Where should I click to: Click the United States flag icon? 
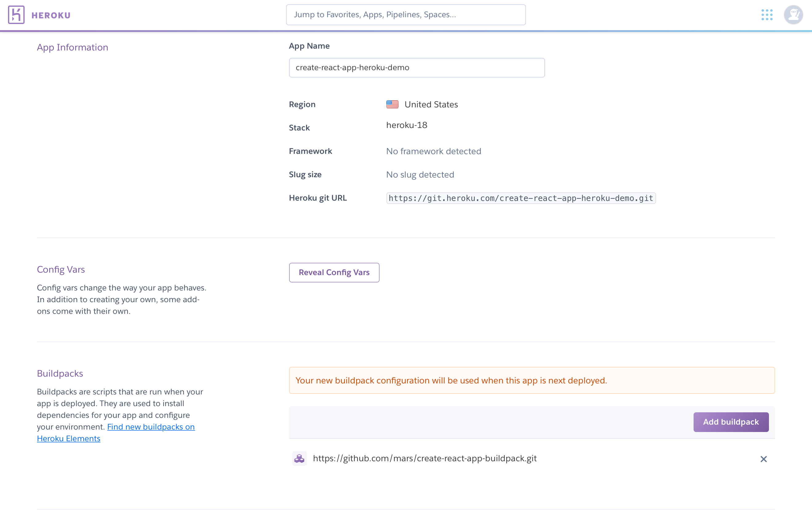click(x=392, y=104)
